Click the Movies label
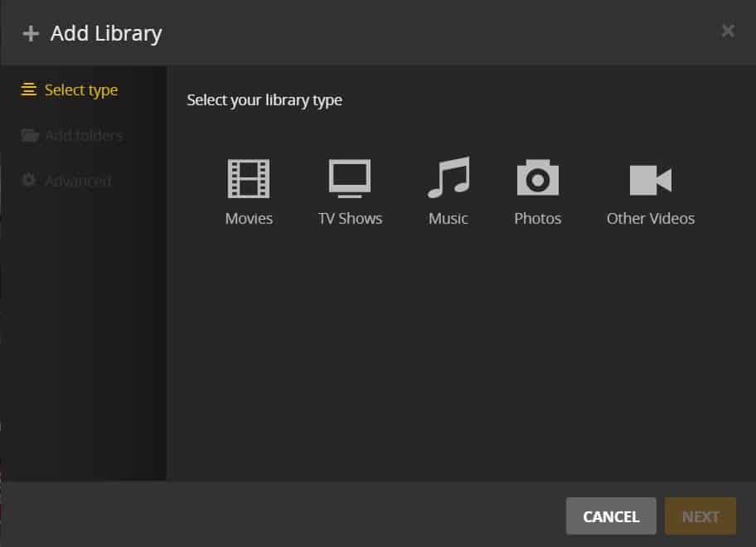The height and width of the screenshot is (547, 756). pos(249,219)
